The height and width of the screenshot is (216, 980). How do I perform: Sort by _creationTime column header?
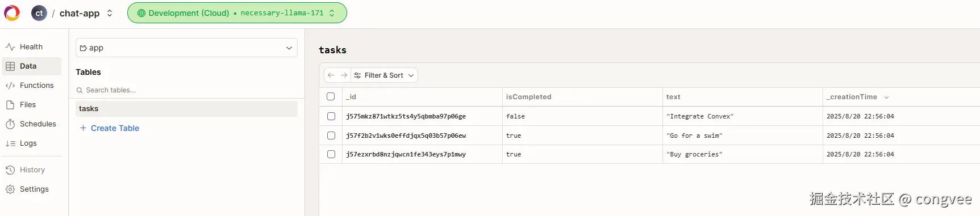click(x=901, y=97)
